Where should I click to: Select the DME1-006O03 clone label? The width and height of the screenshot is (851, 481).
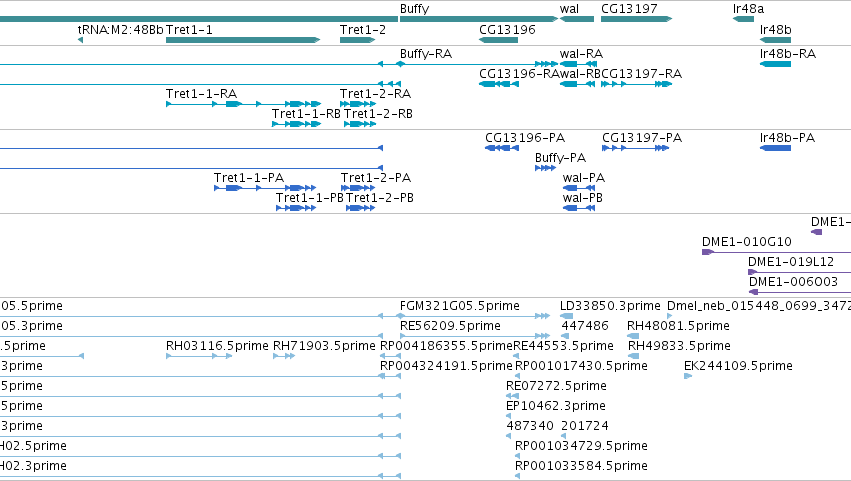coord(793,282)
